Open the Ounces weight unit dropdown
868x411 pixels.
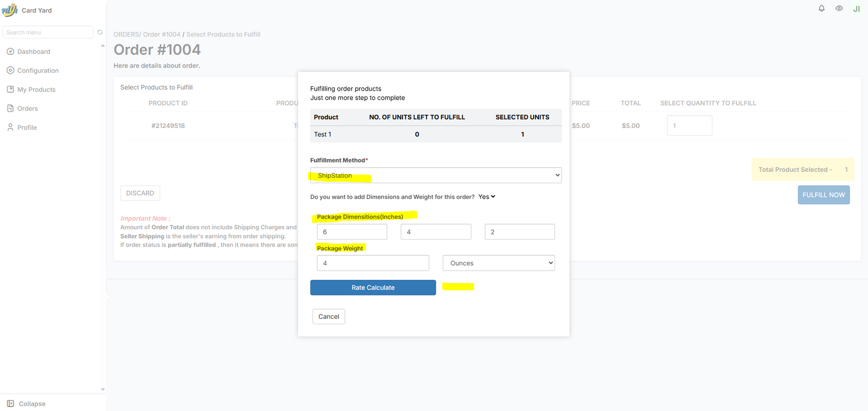499,263
